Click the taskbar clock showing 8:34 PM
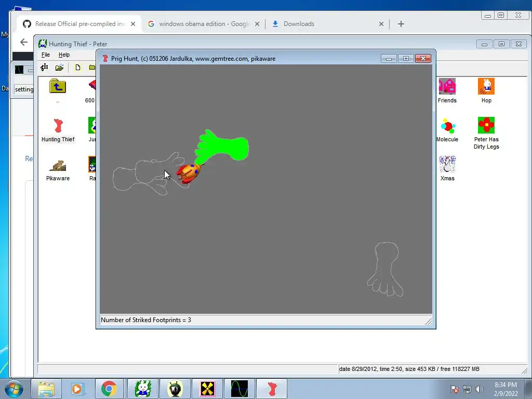Image resolution: width=532 pixels, height=399 pixels. 506,389
